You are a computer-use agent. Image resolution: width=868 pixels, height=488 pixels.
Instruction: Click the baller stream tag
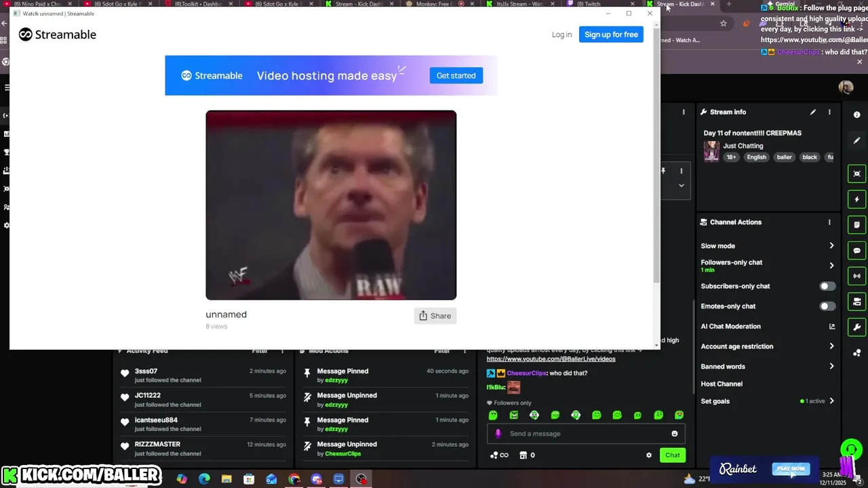784,157
